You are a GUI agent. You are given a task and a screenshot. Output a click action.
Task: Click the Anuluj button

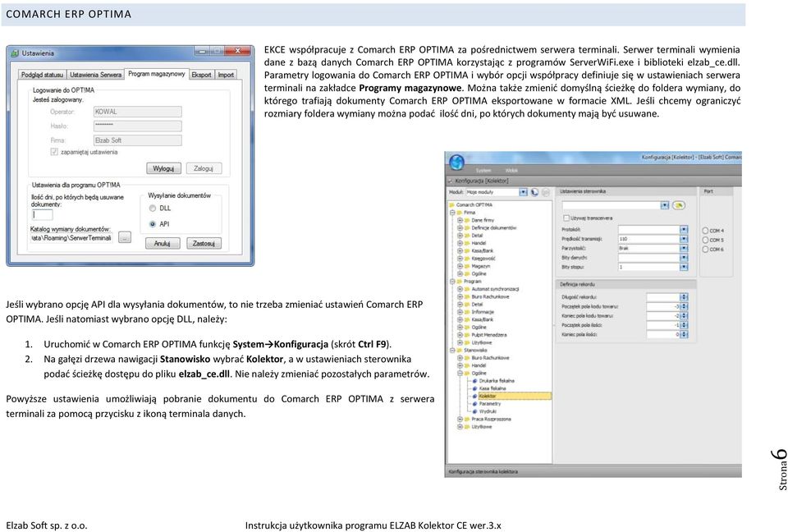pyautogui.click(x=162, y=243)
